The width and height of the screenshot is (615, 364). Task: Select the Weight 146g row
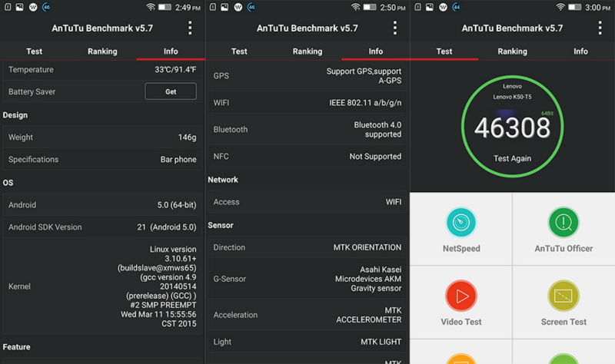tap(102, 137)
